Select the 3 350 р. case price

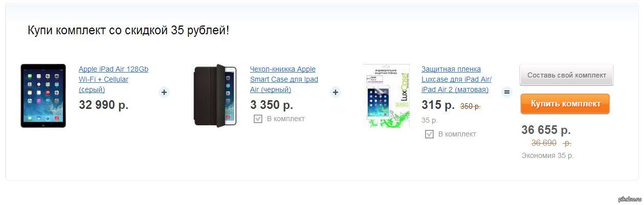272,105
